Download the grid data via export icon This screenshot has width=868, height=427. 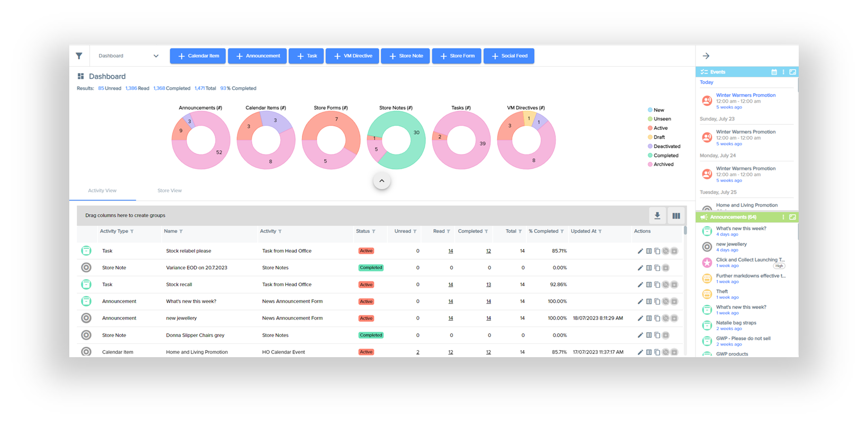pos(657,215)
